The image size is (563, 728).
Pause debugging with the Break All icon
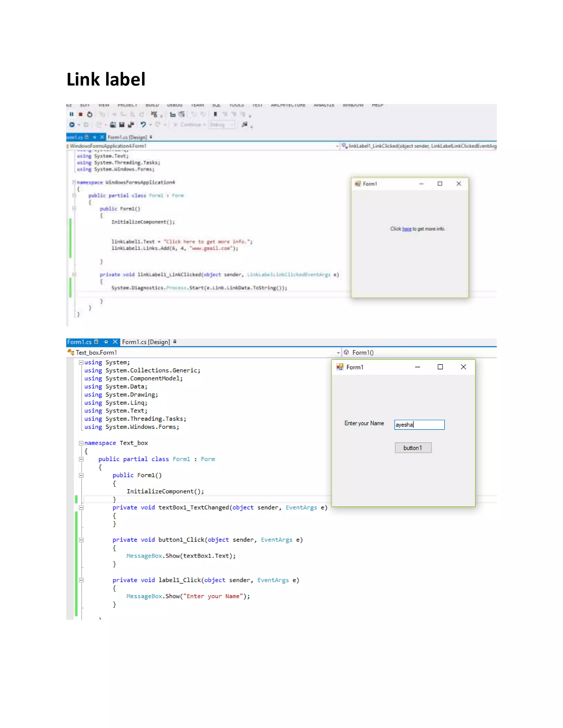[x=71, y=114]
